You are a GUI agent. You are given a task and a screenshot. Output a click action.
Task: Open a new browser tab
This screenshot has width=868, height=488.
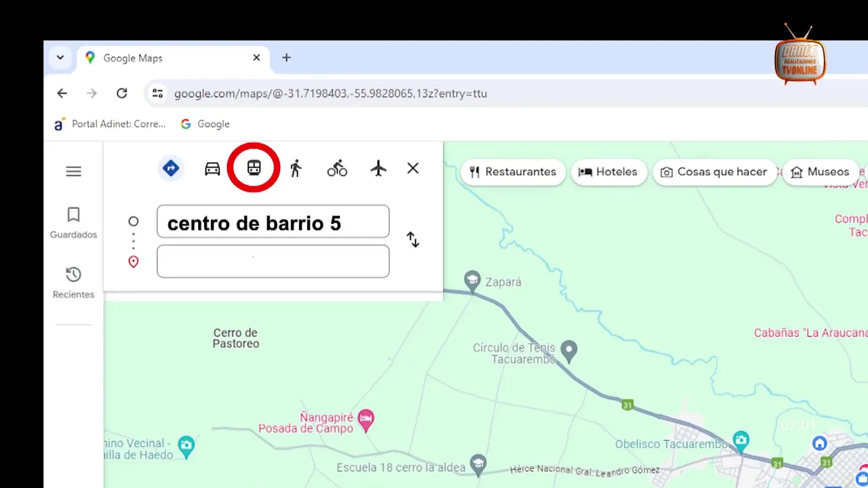(286, 58)
